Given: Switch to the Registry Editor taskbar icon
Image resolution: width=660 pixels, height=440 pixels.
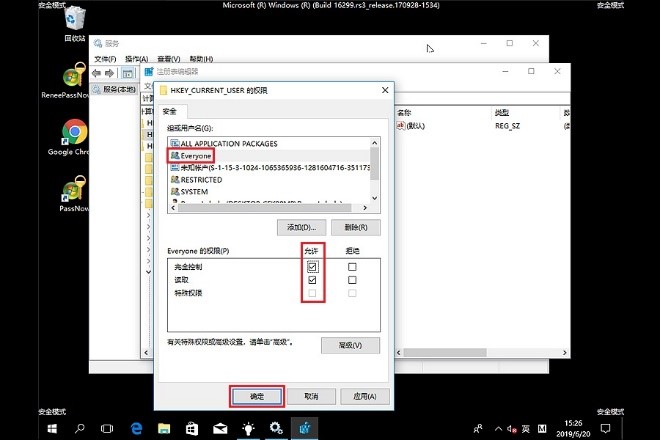Looking at the screenshot, I should pyautogui.click(x=304, y=429).
